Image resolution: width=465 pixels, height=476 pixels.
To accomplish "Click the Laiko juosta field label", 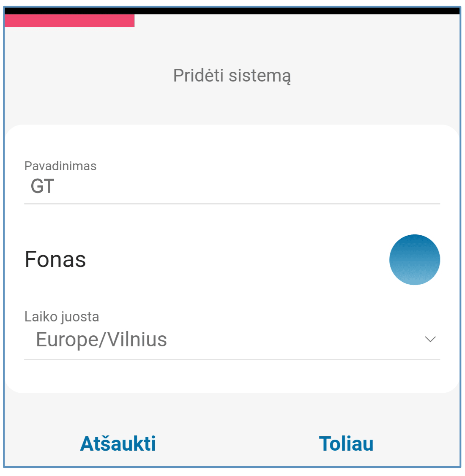I will tap(62, 316).
